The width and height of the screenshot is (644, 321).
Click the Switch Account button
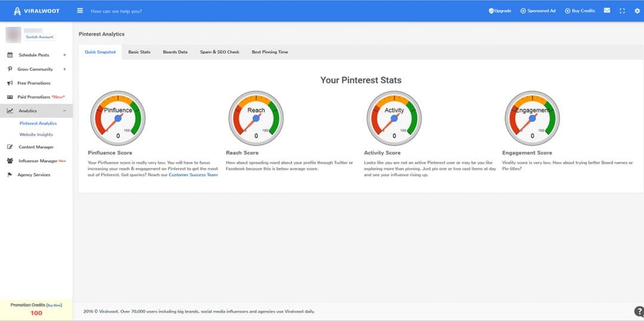pyautogui.click(x=39, y=37)
